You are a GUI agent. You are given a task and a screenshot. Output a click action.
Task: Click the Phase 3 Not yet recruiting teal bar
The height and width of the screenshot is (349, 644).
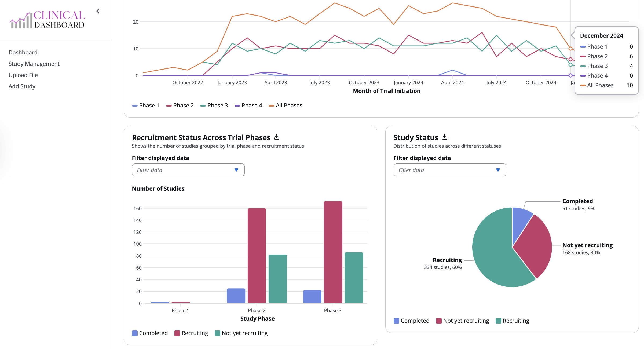click(354, 278)
